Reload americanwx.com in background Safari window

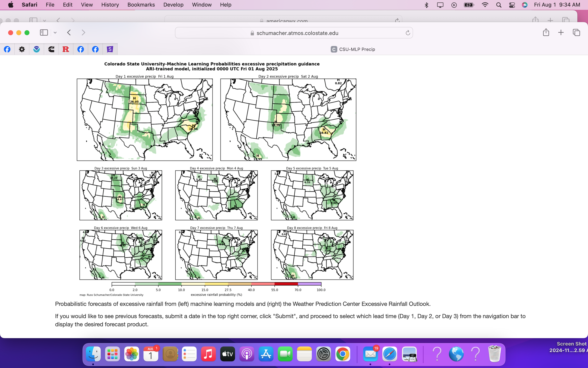point(397,20)
